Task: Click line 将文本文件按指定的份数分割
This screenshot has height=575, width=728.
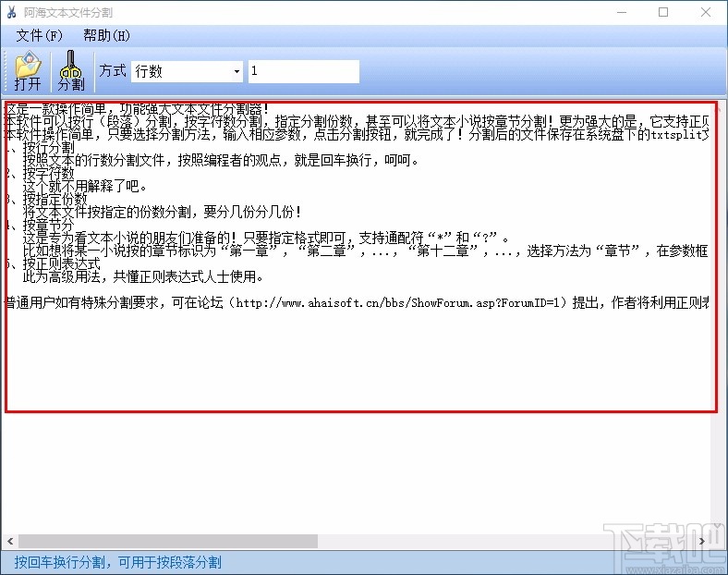Action: pos(163,213)
